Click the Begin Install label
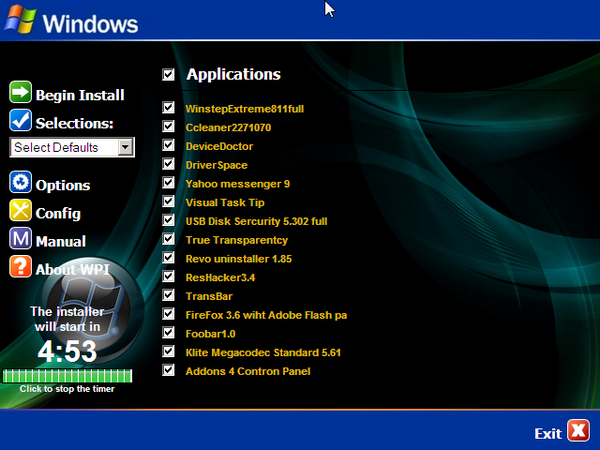 [80, 95]
